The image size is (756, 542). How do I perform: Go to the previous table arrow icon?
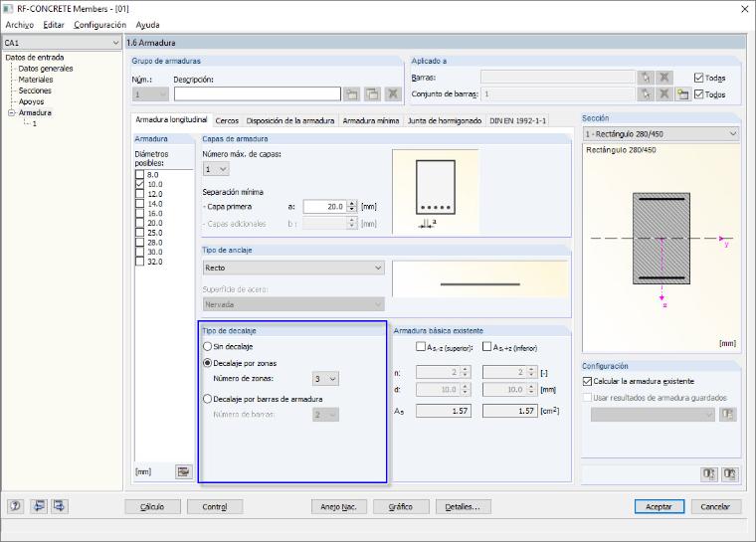[x=39, y=506]
